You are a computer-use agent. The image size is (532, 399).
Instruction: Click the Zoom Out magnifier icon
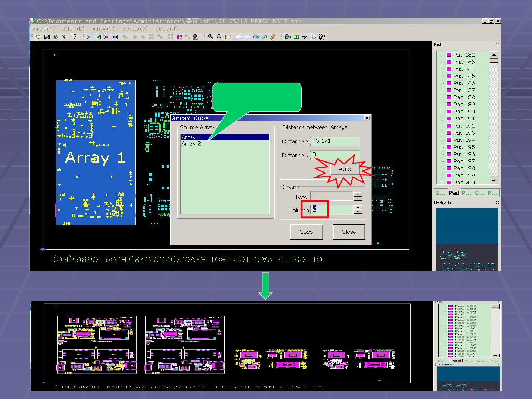click(219, 37)
